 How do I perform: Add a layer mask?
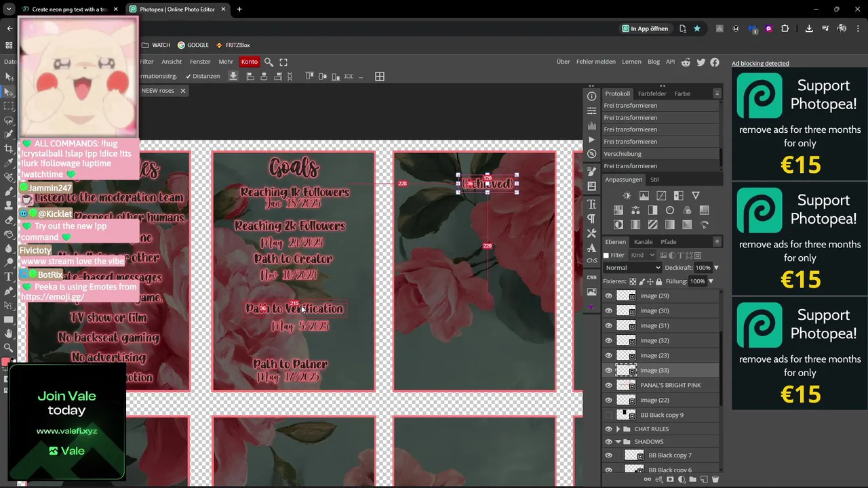670,480
